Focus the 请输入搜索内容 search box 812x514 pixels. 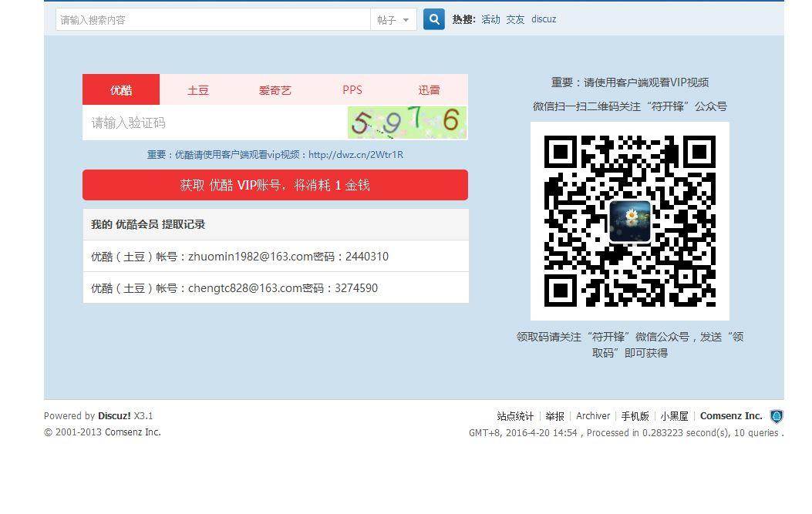(x=213, y=20)
